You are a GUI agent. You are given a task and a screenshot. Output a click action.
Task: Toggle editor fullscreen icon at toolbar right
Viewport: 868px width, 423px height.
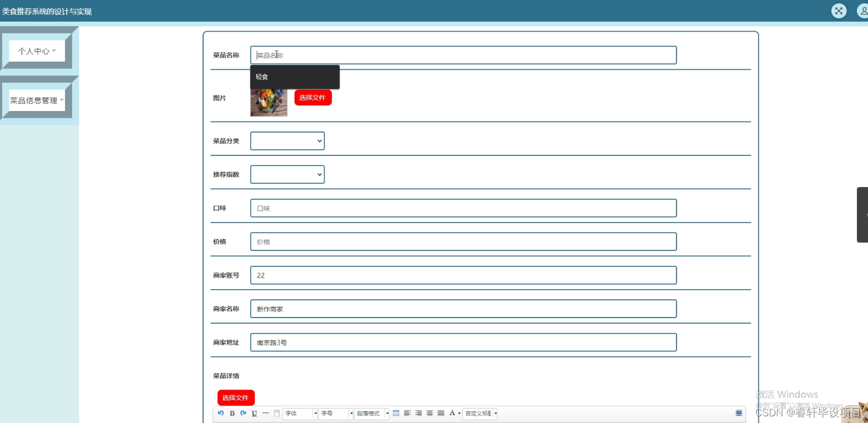[x=739, y=413]
